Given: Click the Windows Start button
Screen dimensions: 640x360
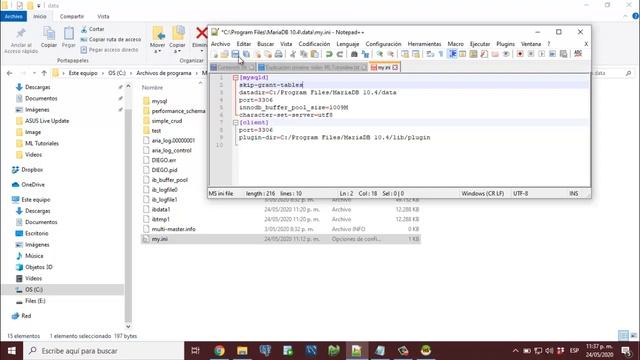Looking at the screenshot, I should pos(11,351).
